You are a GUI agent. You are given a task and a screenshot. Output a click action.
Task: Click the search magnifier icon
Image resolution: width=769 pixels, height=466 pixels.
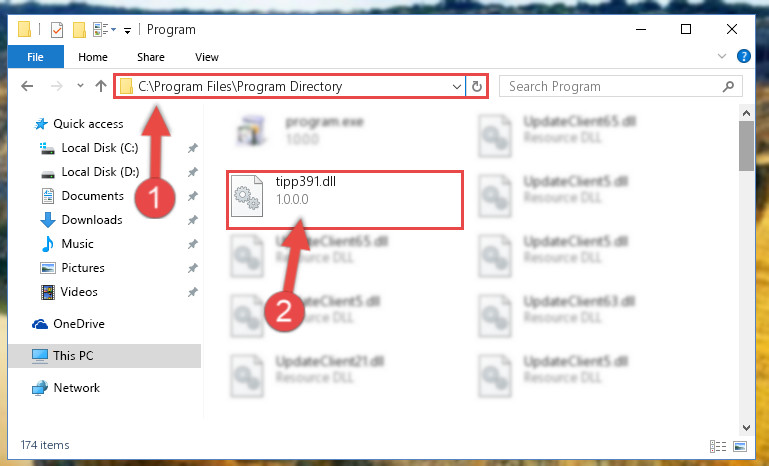pyautogui.click(x=728, y=86)
